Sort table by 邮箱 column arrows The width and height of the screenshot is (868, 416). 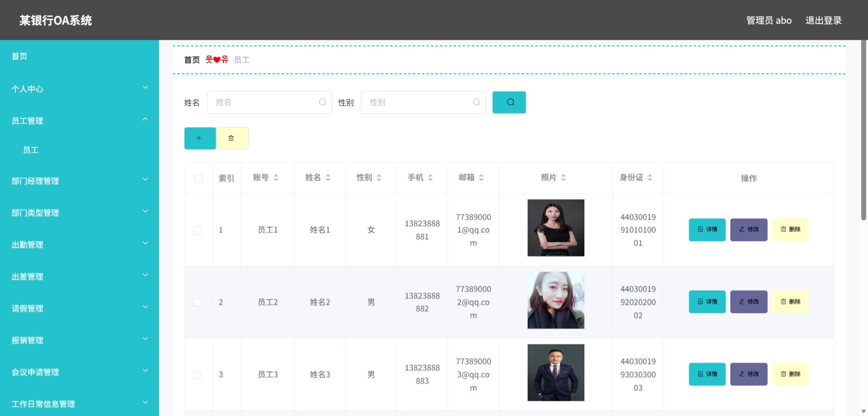482,177
